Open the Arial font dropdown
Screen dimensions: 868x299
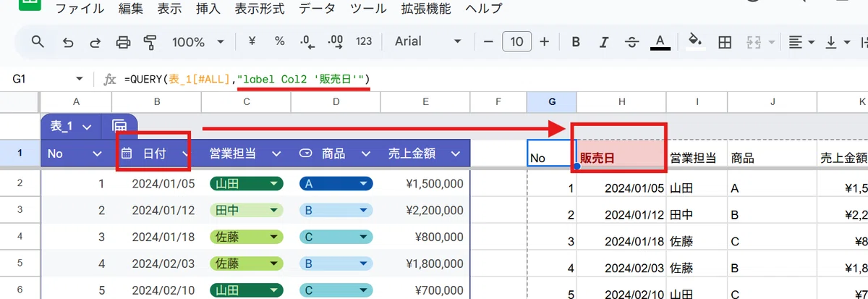point(428,42)
